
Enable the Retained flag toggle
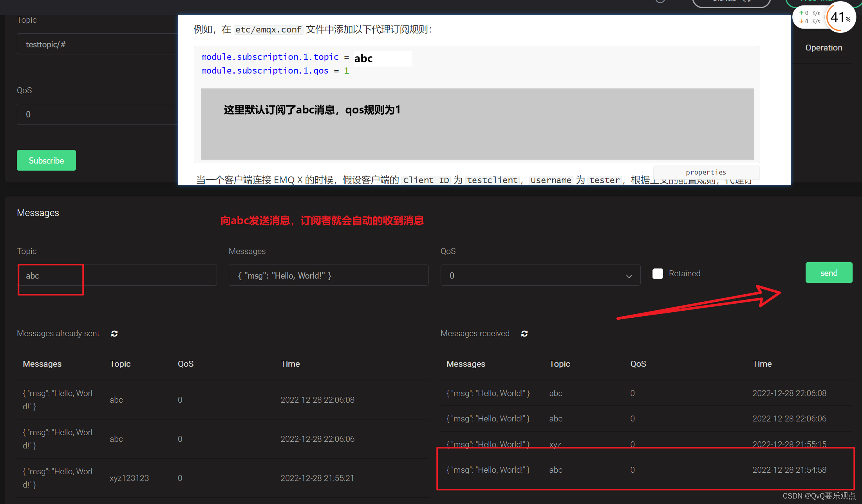click(x=658, y=273)
